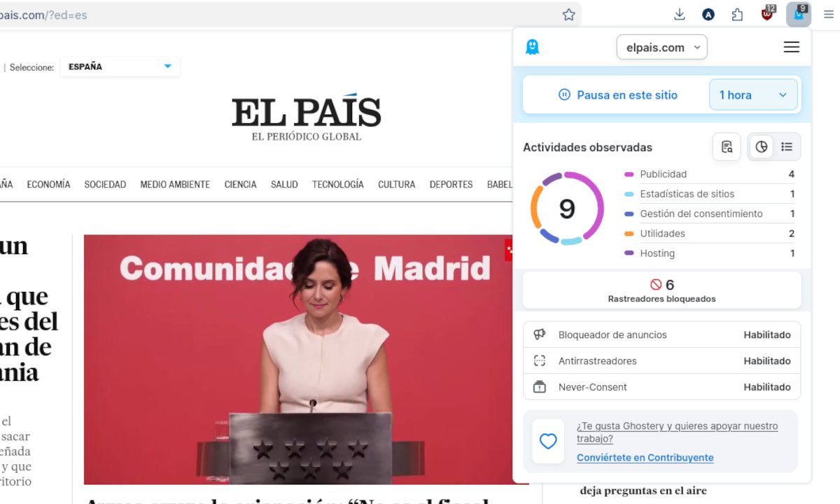Select the pie chart statistics view
The width and height of the screenshot is (840, 504).
click(761, 147)
